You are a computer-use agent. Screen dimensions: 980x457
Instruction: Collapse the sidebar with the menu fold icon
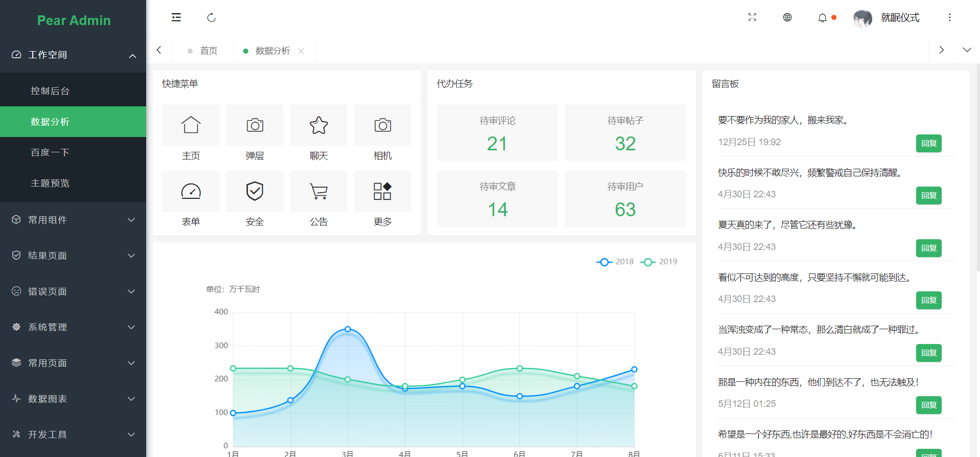176,18
